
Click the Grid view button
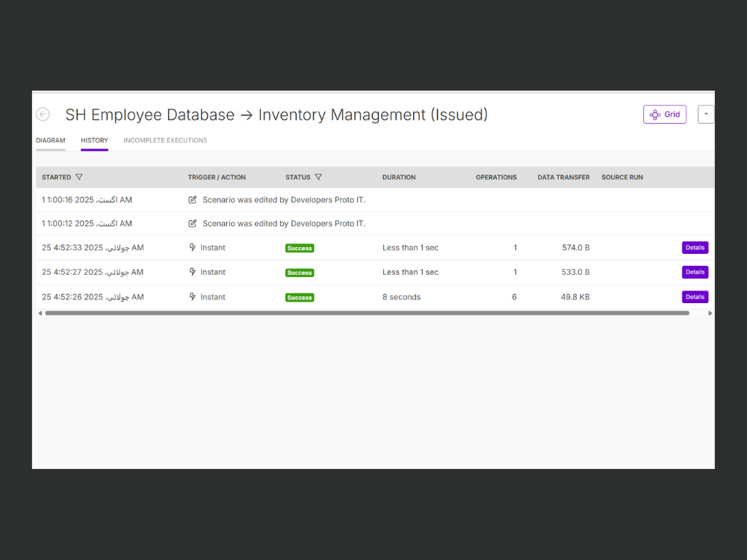pos(665,114)
